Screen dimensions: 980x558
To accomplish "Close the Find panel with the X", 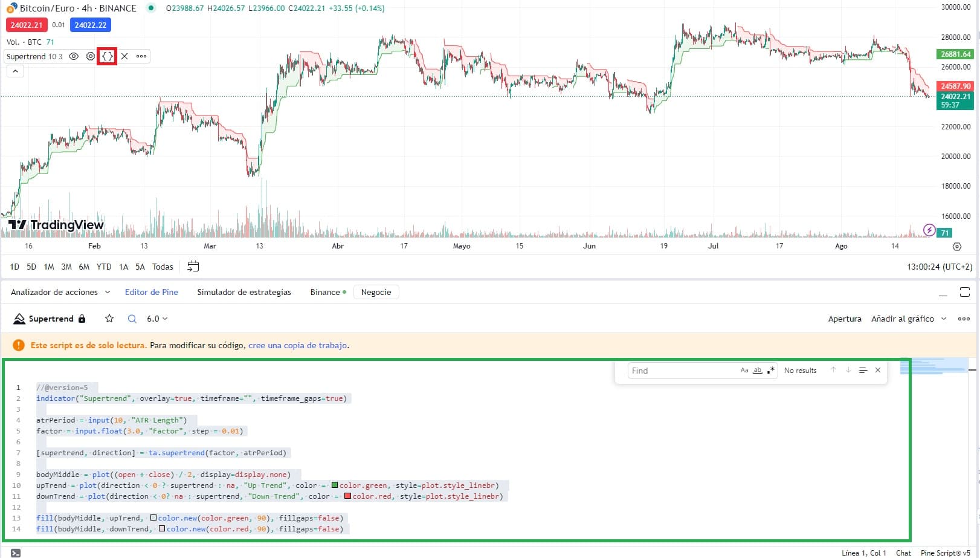I will [877, 370].
